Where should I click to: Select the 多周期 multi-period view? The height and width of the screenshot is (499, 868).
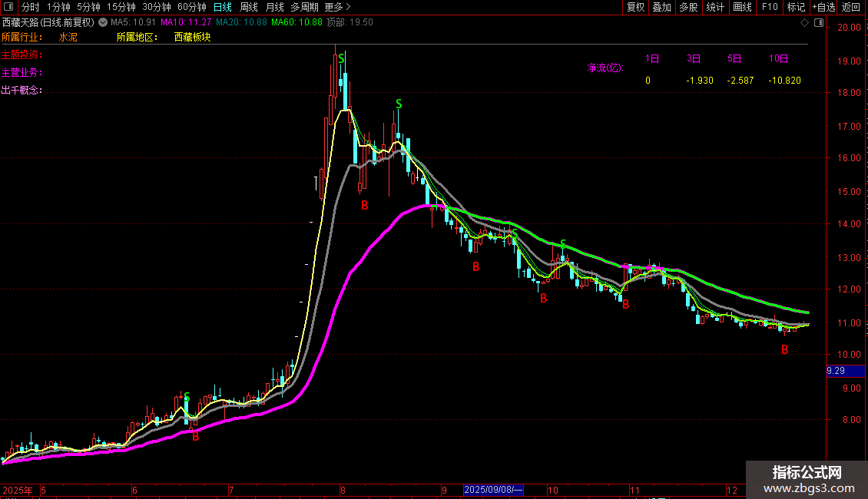pyautogui.click(x=305, y=7)
